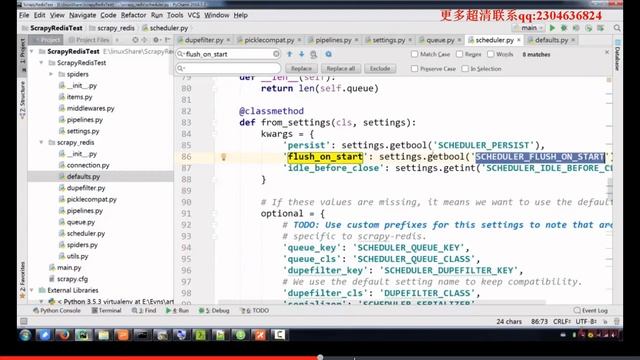Hide the Project tool window
The height and width of the screenshot is (360, 640).
tap(167, 40)
